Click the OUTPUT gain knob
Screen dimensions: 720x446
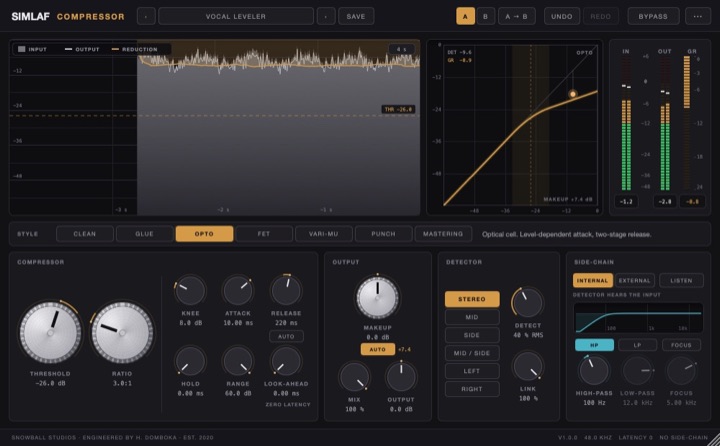(x=401, y=377)
